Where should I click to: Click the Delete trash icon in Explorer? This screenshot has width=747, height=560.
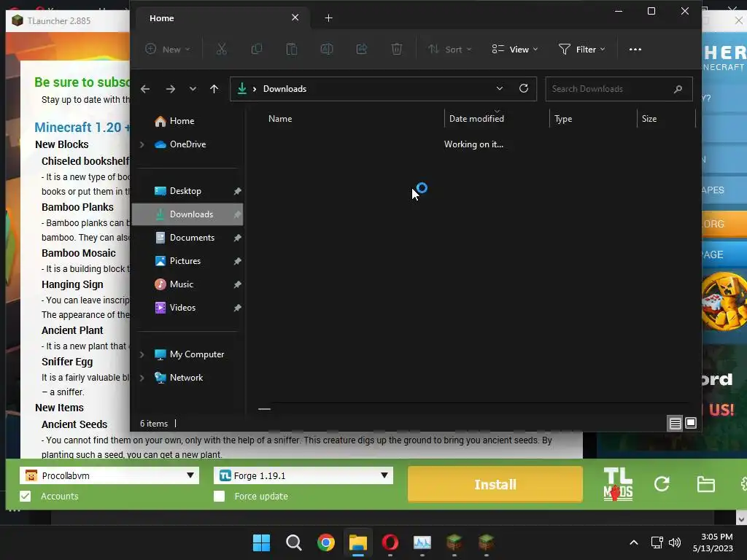coord(396,49)
